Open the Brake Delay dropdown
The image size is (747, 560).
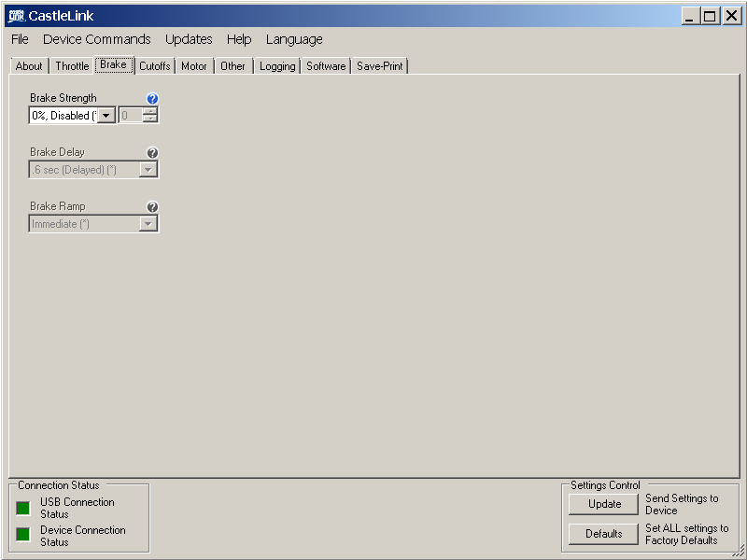148,170
